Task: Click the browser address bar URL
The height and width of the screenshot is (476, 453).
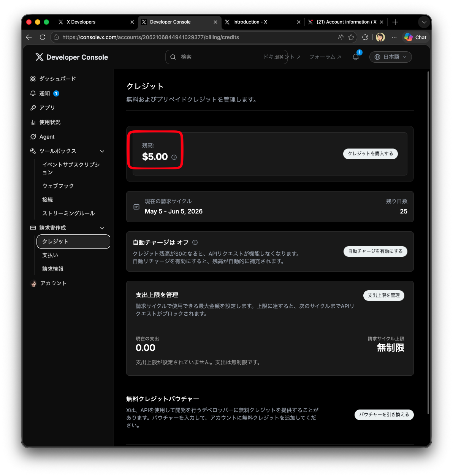Action: click(150, 37)
